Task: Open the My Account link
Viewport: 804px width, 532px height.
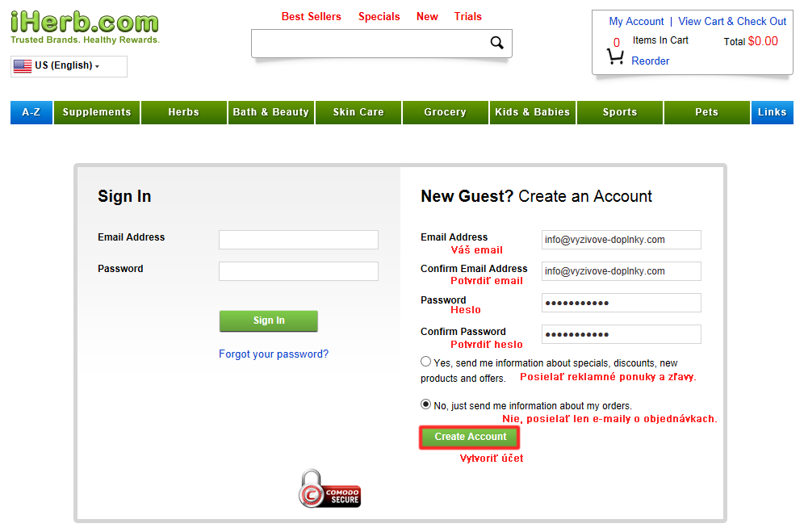Action: [x=636, y=22]
